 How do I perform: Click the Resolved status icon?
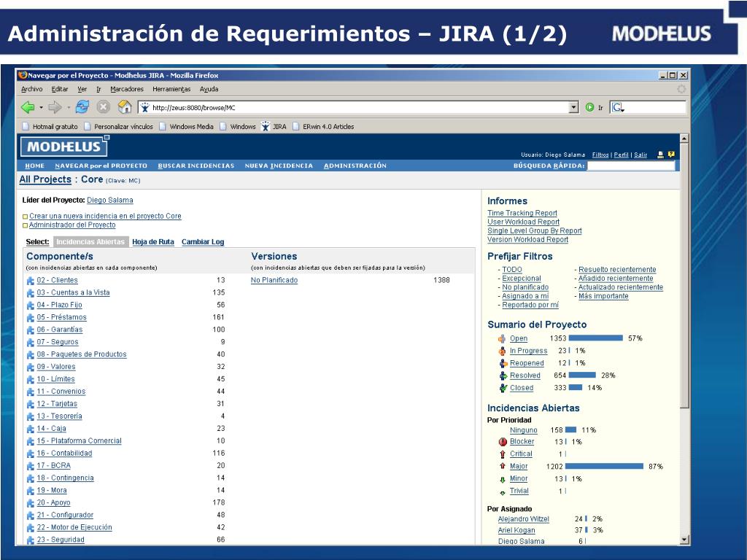(503, 376)
